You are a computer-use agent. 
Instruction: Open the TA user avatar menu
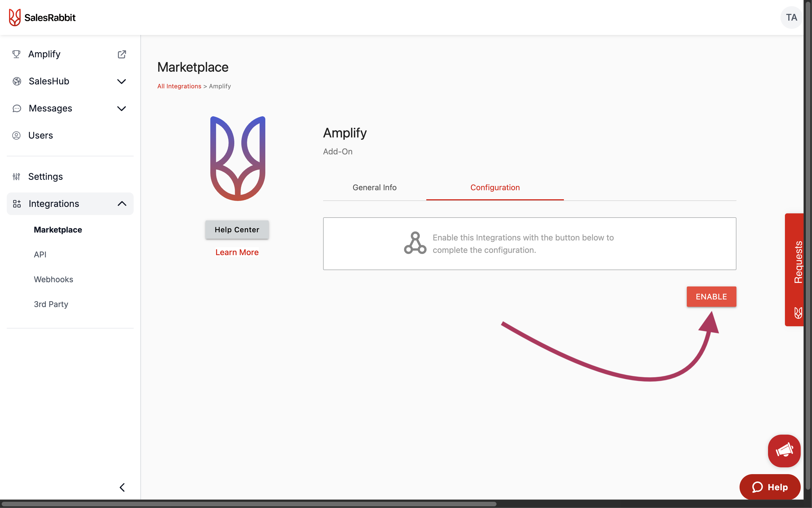(791, 17)
